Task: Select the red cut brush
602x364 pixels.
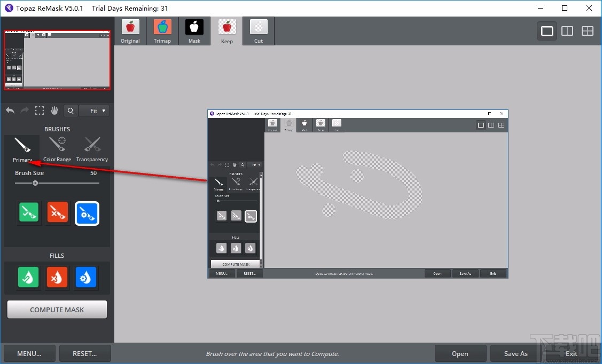Action: pyautogui.click(x=58, y=212)
